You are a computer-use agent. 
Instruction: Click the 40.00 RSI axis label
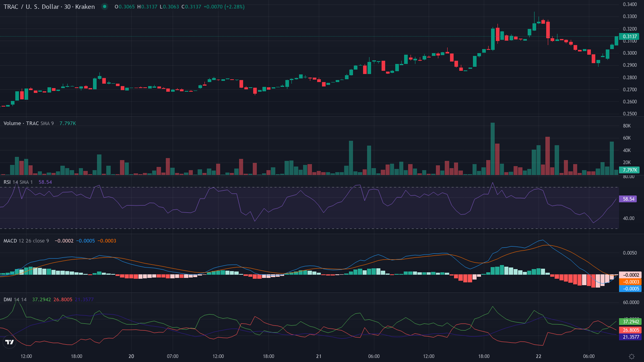(628, 218)
